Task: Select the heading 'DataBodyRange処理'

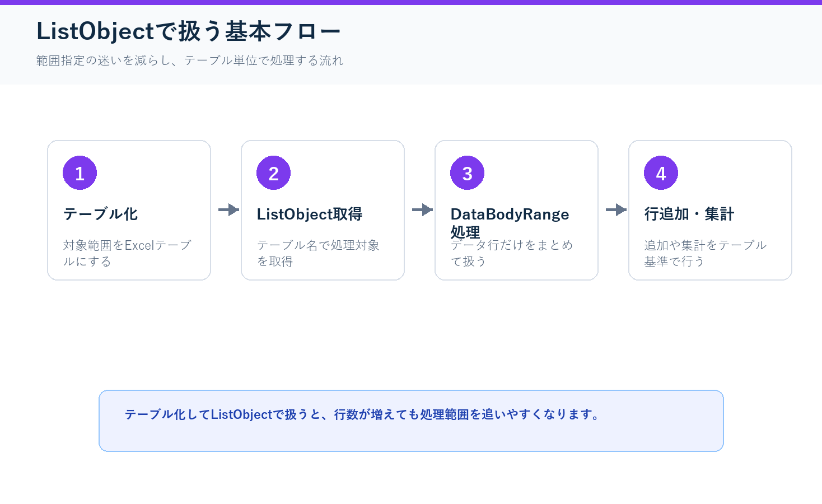Action: pyautogui.click(x=510, y=223)
